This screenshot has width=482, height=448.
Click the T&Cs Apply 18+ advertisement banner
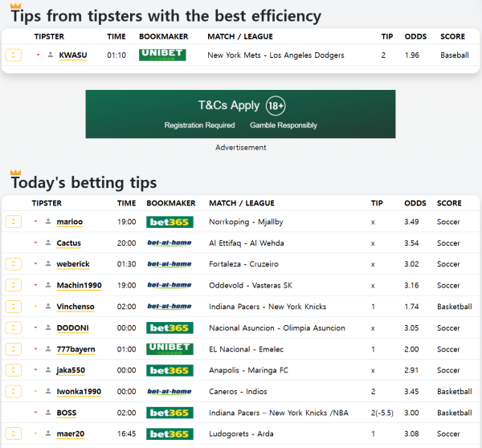(x=240, y=115)
